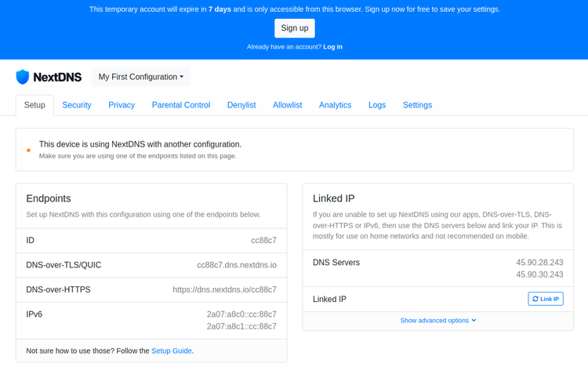588x367 pixels.
Task: Click the temporary account expiry message
Action: click(295, 9)
